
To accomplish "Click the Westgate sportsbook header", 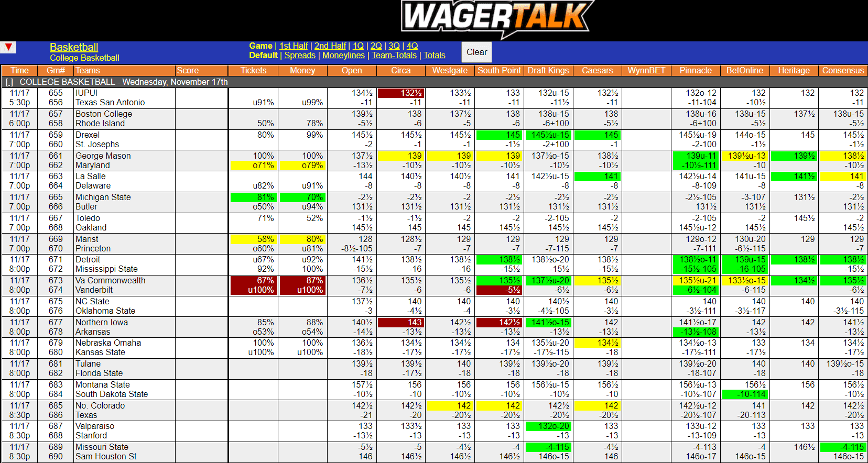I will point(450,71).
